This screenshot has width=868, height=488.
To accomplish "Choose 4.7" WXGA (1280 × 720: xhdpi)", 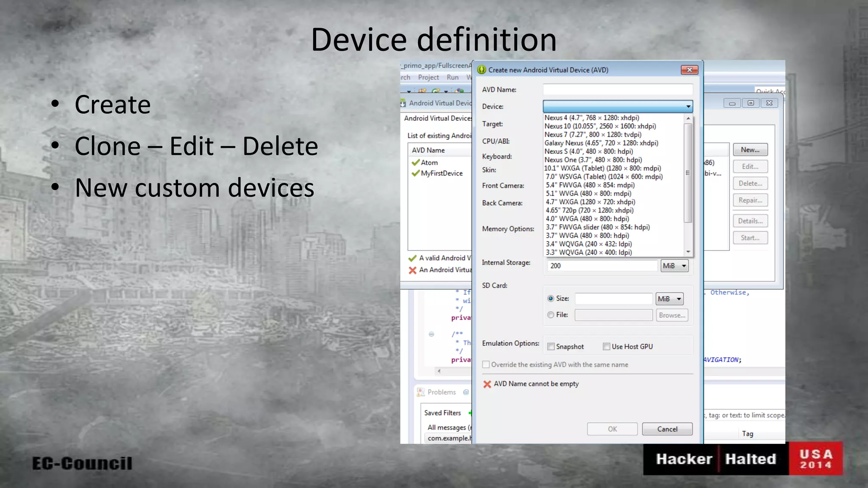I will click(x=590, y=202).
